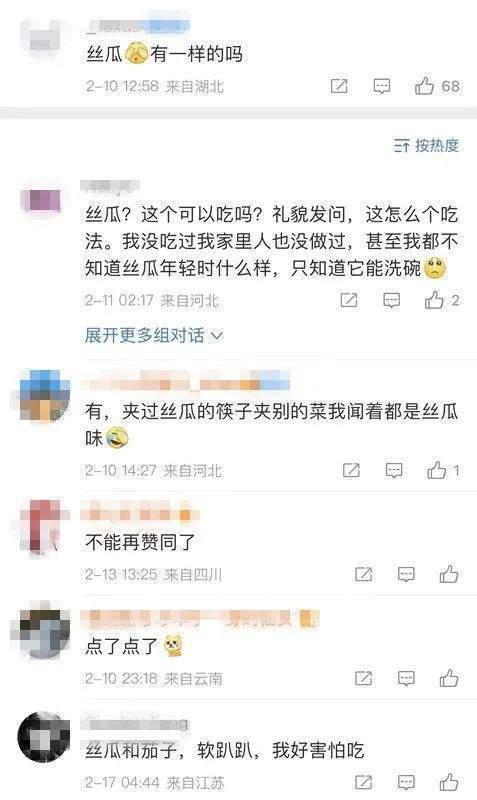Reply to the 2-11 02:17 comment
Screen dimensions: 477x800
(x=392, y=301)
